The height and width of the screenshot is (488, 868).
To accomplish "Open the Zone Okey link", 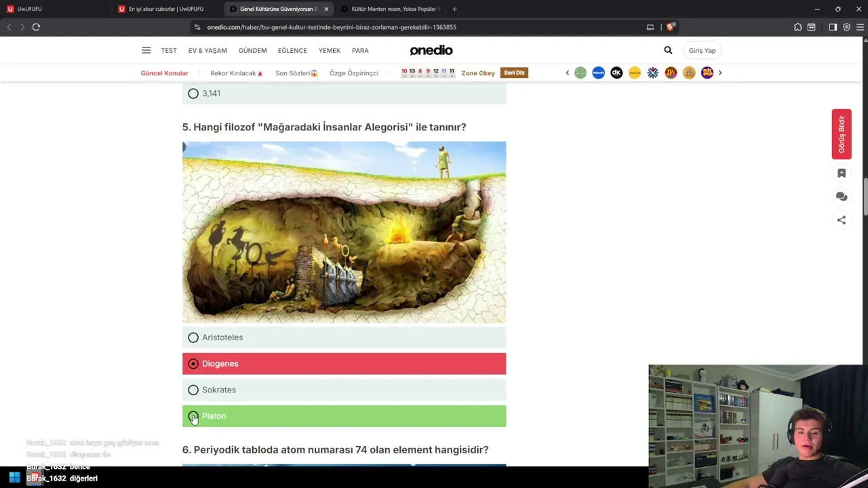I will pyautogui.click(x=478, y=73).
